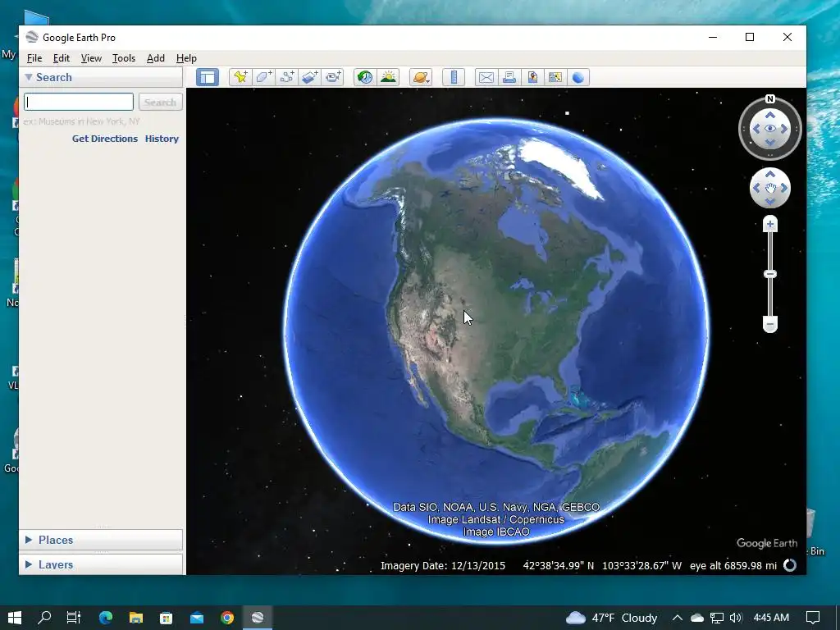
Task: Open Google Chrome from taskbar
Action: (227, 618)
